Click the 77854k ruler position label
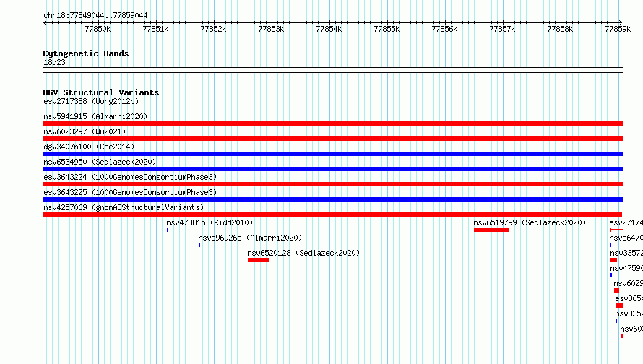 pyautogui.click(x=329, y=29)
